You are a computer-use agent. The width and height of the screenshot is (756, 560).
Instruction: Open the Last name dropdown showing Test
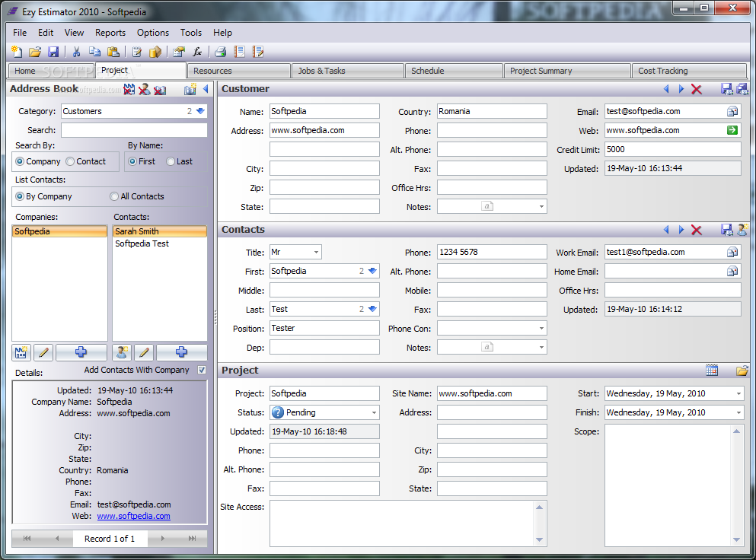pos(372,309)
